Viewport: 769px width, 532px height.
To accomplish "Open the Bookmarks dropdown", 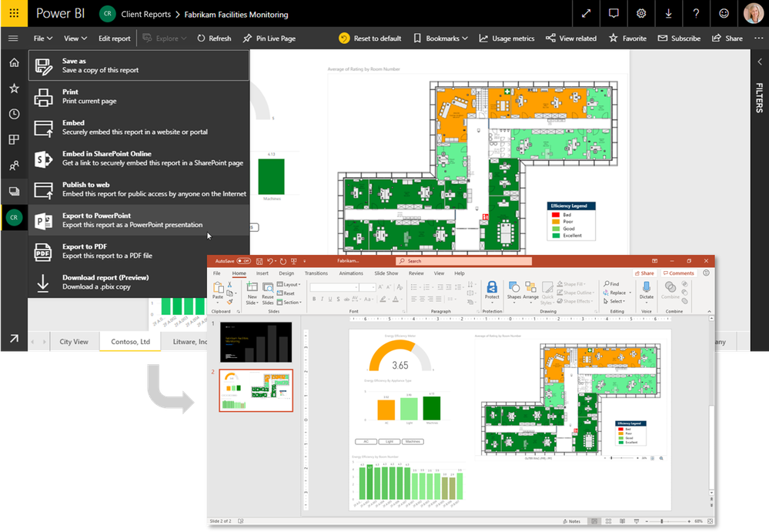I will pyautogui.click(x=440, y=38).
